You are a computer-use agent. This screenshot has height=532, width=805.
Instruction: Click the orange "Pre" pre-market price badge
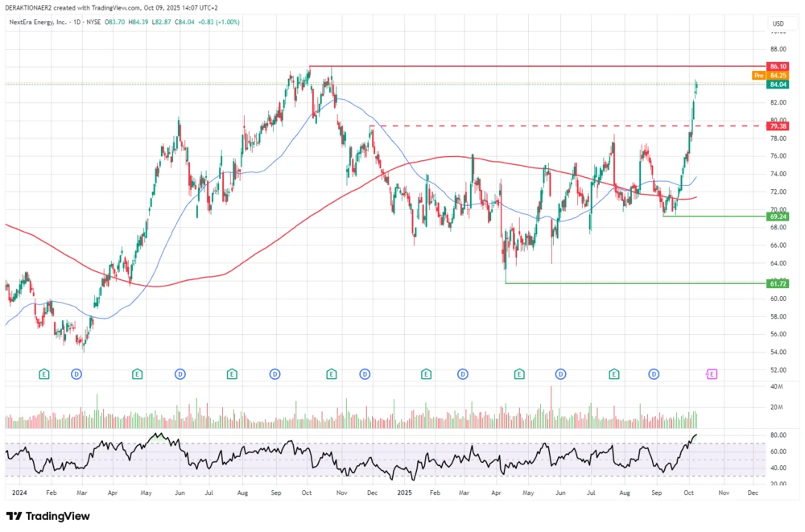tap(758, 75)
